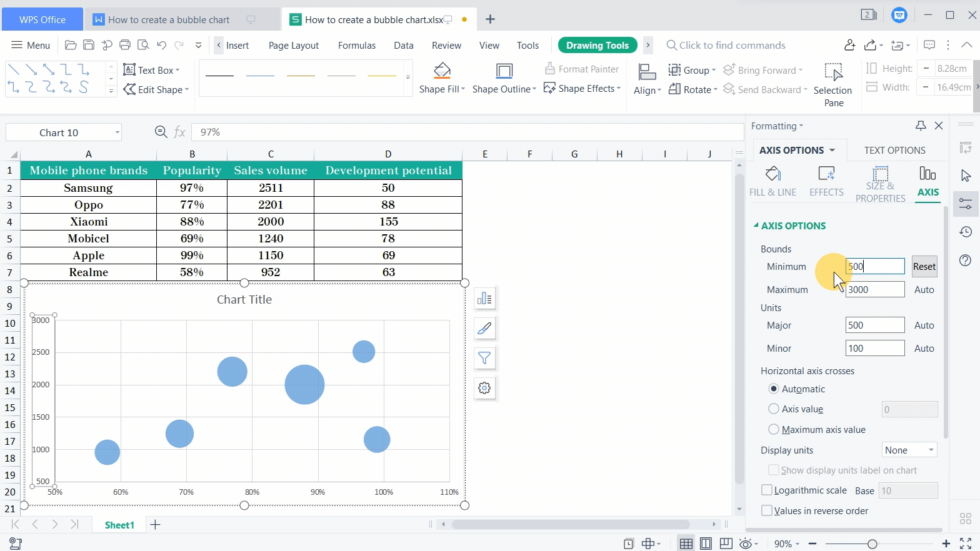Viewport: 980px width, 551px height.
Task: Click the Chart Styles brush icon
Action: click(484, 329)
